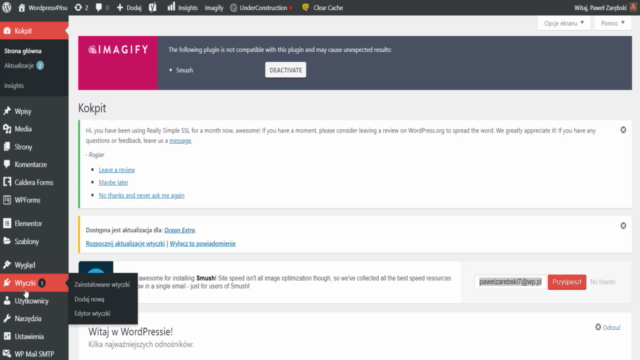Select Edytor wtyczki from flyout
The height and width of the screenshot is (360, 640).
coord(92,313)
